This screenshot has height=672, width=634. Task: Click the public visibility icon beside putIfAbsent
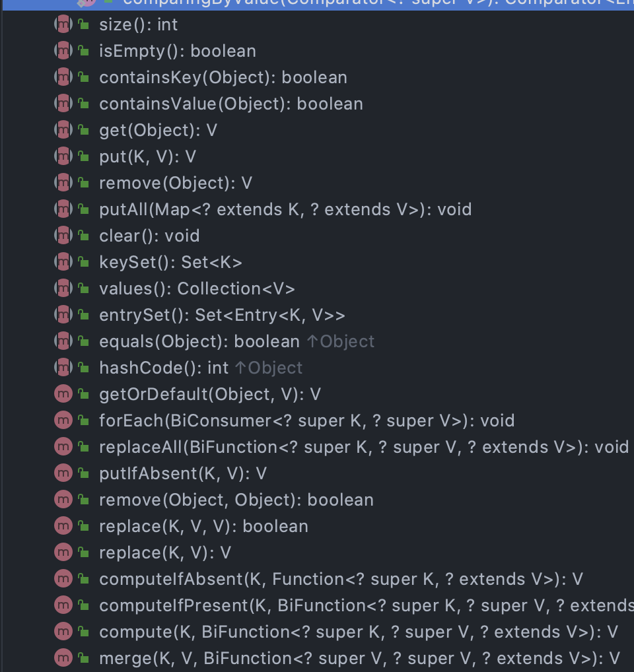[84, 473]
